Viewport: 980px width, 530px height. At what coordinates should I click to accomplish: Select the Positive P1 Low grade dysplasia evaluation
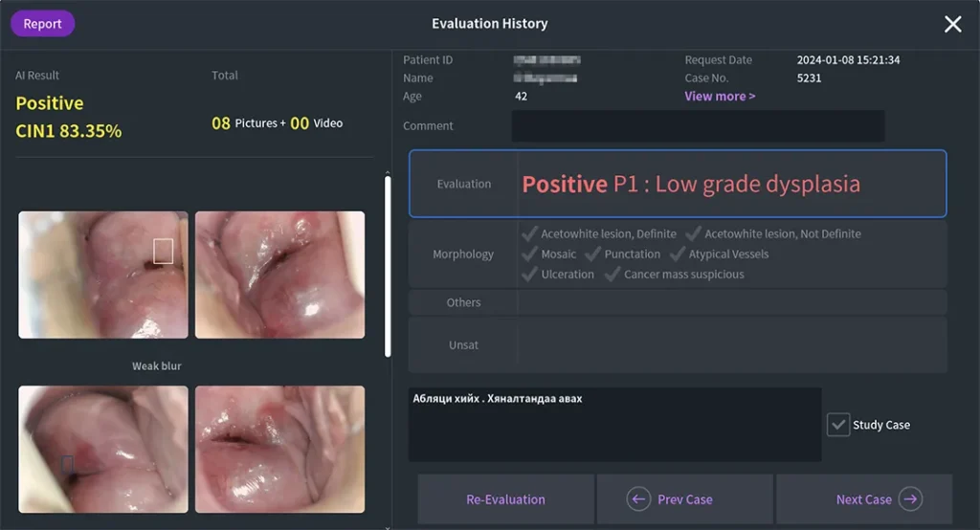click(x=689, y=184)
